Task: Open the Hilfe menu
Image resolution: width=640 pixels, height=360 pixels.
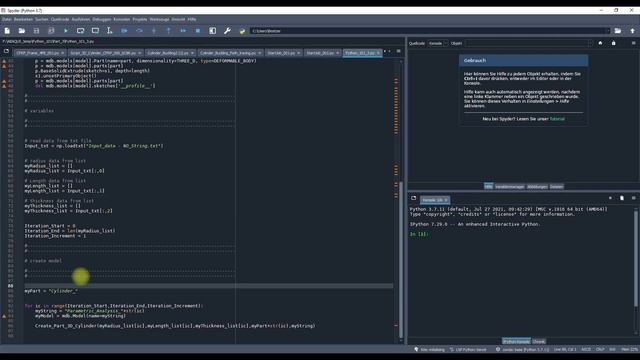Action: (x=192, y=19)
